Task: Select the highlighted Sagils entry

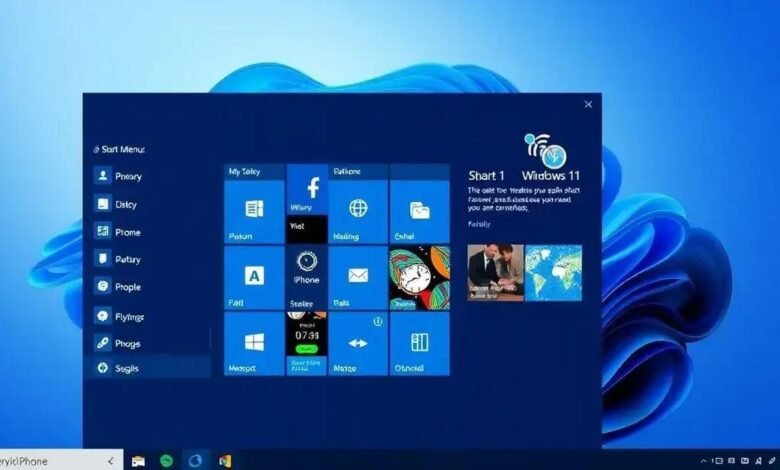Action: click(148, 368)
